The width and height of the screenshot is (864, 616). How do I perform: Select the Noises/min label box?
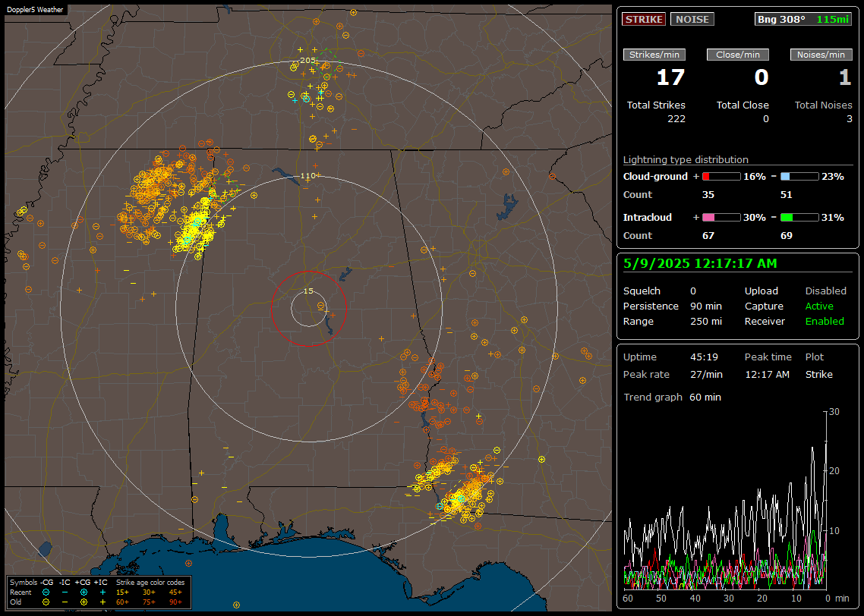coord(821,55)
